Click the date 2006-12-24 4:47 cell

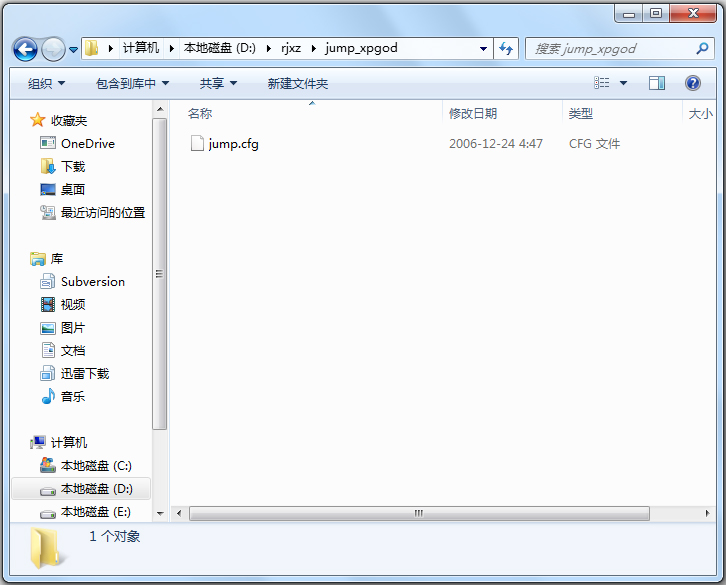tap(495, 144)
